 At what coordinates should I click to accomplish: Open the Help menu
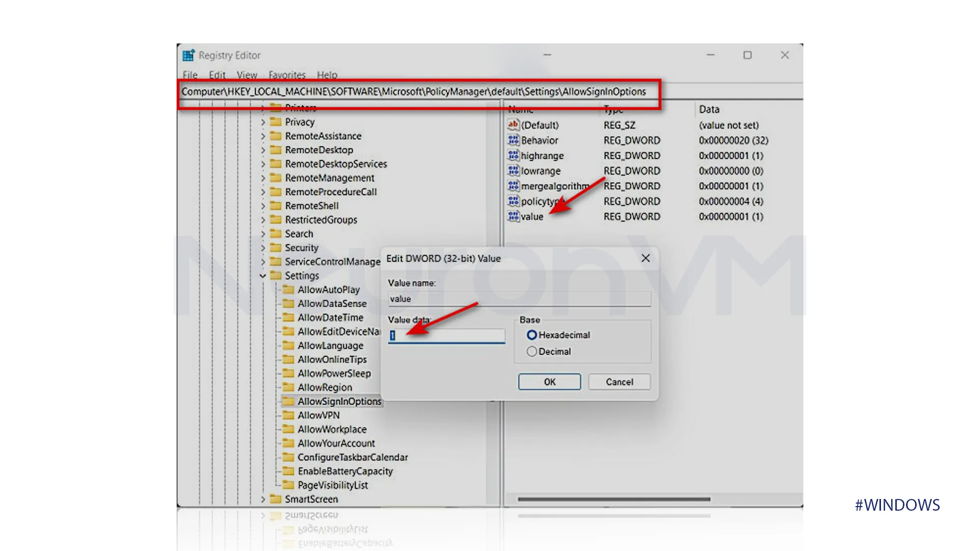(x=327, y=74)
